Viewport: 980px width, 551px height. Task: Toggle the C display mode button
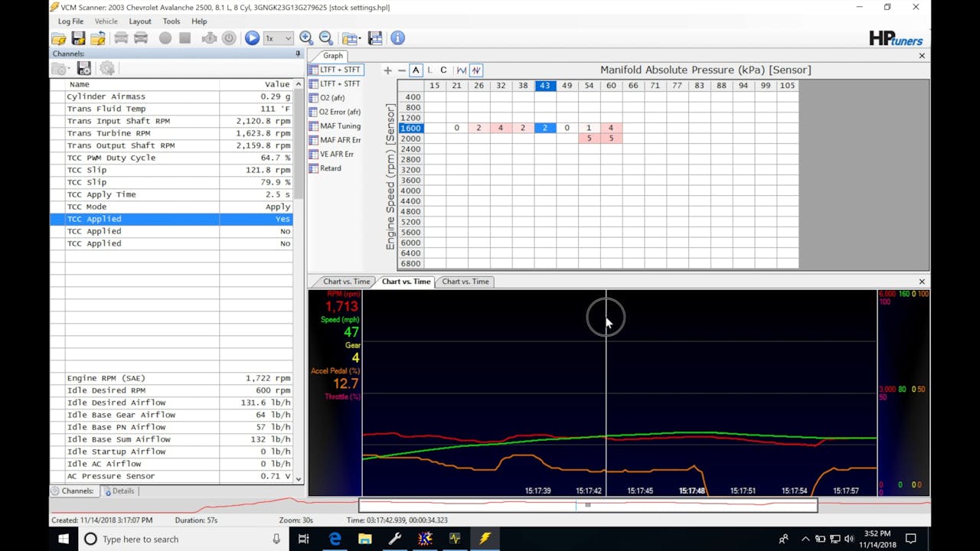443,70
